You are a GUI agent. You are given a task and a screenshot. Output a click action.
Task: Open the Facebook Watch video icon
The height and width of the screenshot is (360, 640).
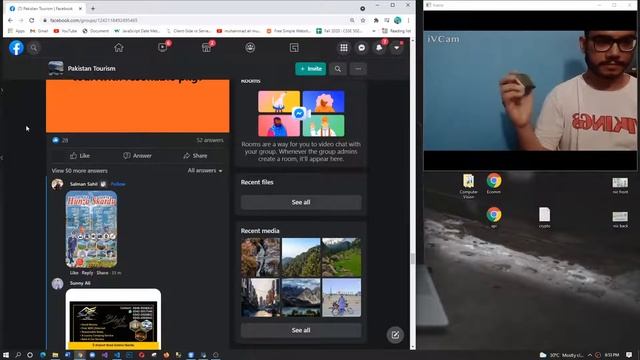tap(162, 48)
